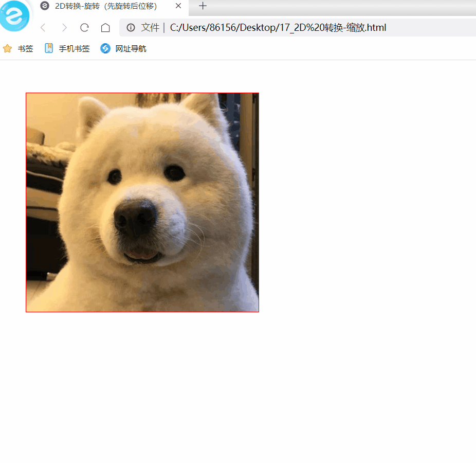
Task: Close the 2D转换-旋转 tab
Action: pos(178,6)
